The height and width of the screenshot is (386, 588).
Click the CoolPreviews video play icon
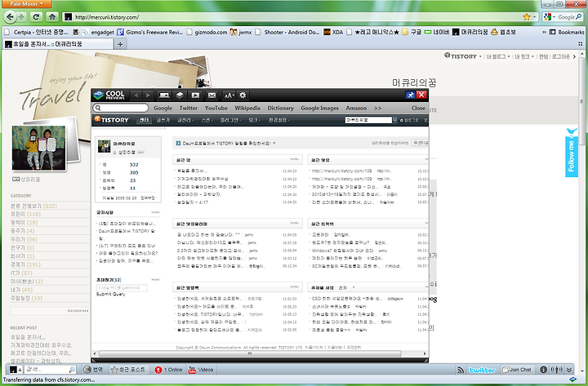195,95
